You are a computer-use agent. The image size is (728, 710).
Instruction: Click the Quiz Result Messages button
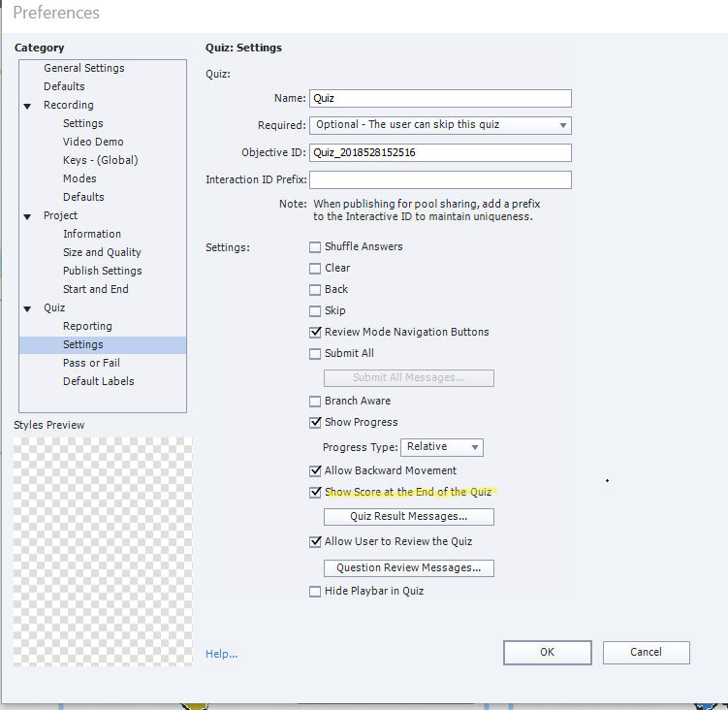[x=408, y=517]
